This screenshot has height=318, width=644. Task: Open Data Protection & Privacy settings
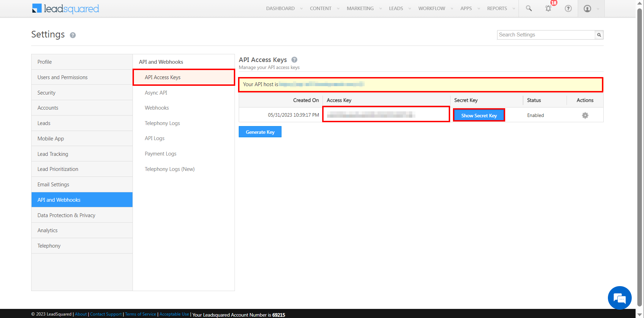[82, 215]
